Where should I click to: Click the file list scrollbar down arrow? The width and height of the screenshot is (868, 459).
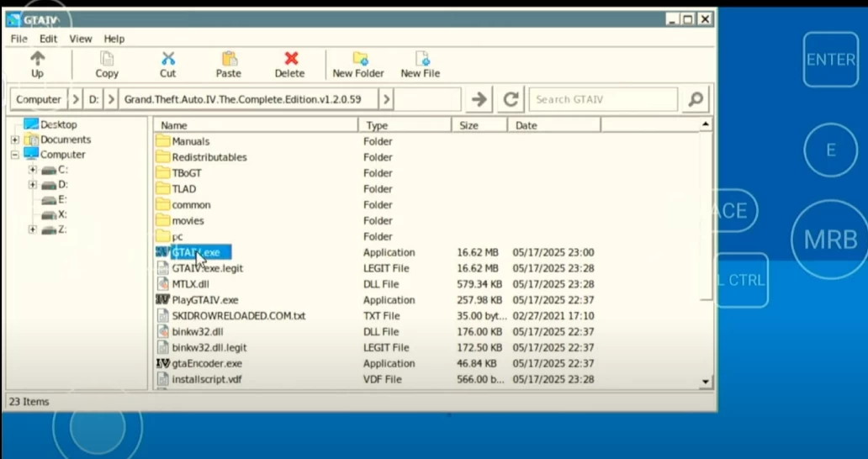(706, 382)
